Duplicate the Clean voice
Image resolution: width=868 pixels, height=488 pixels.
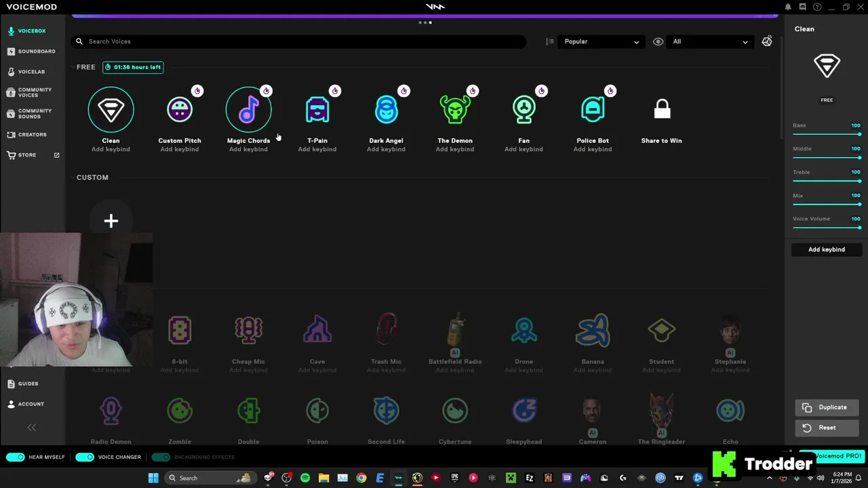(x=827, y=407)
